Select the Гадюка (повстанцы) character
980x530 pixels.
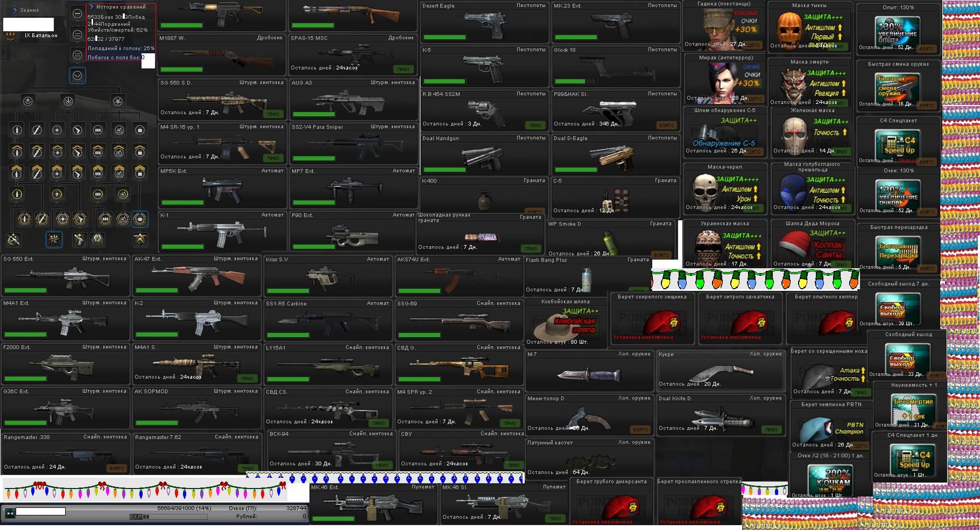tap(724, 25)
